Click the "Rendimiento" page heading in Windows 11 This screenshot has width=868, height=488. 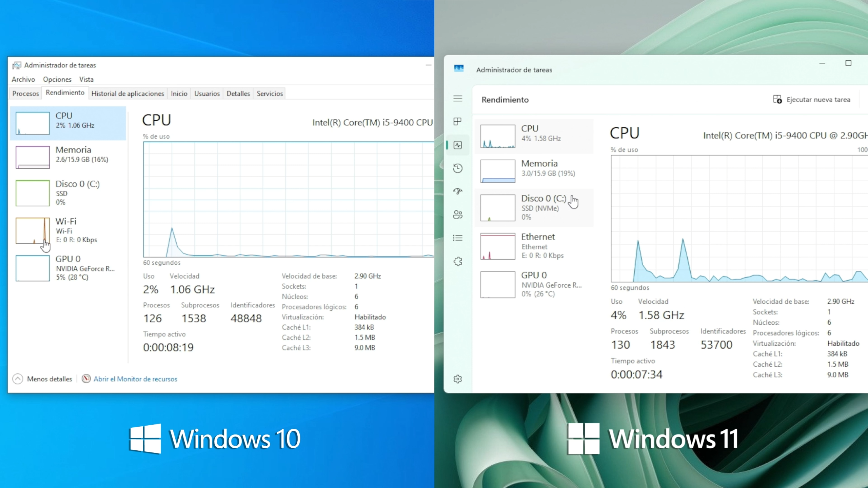click(505, 100)
